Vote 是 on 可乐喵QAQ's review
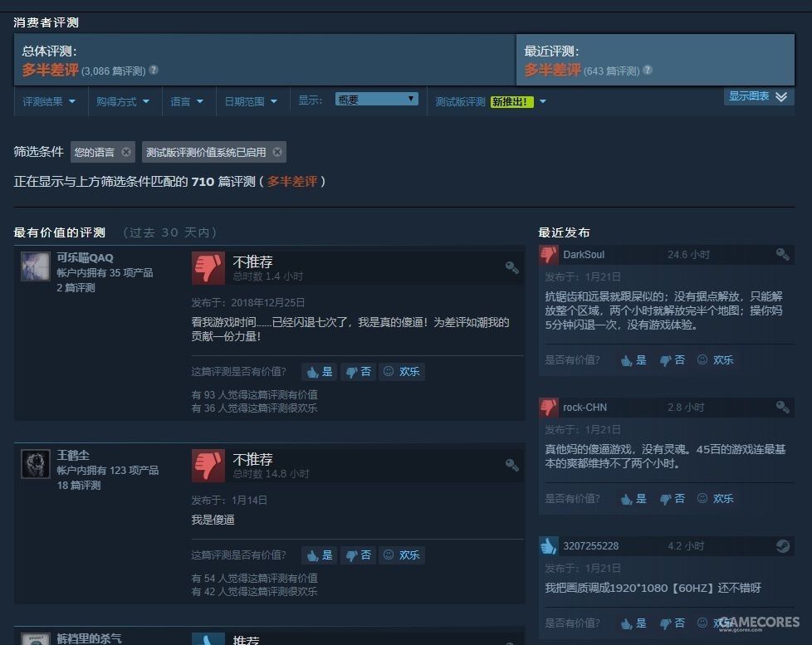This screenshot has width=812, height=645. click(x=319, y=372)
